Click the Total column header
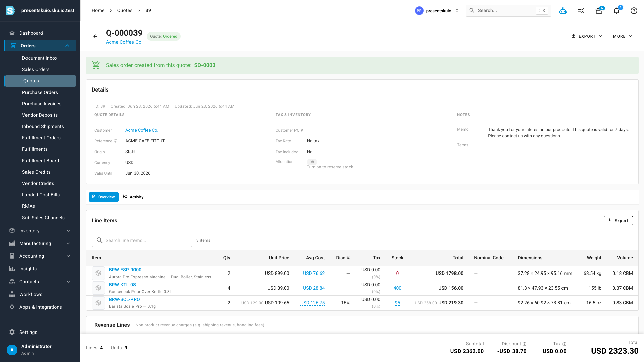The width and height of the screenshot is (644, 362). [x=458, y=258]
